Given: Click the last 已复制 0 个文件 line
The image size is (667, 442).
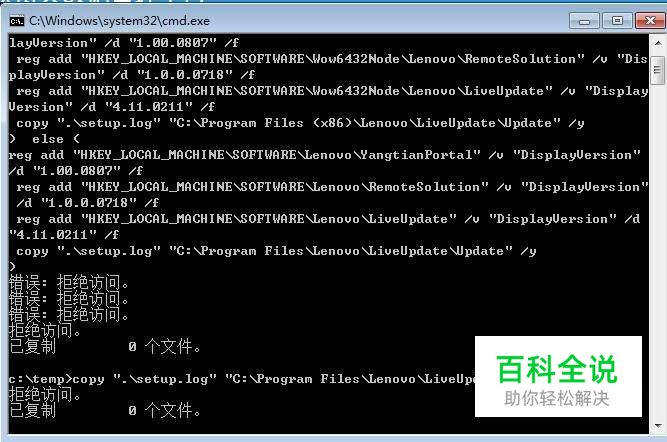Looking at the screenshot, I should click(x=105, y=411).
